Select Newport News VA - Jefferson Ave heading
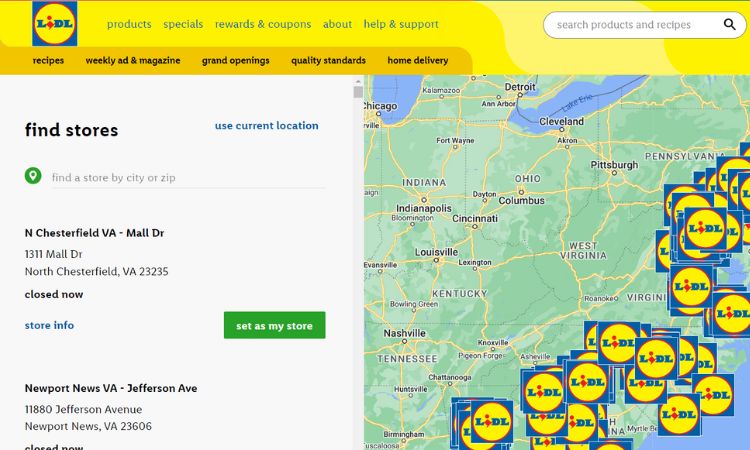Viewport: 750px width, 450px height. tap(111, 388)
